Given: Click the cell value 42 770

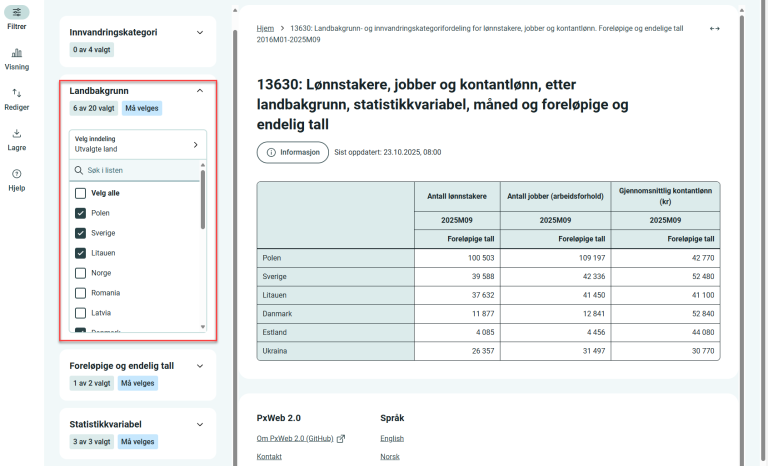Looking at the screenshot, I should pos(703,258).
